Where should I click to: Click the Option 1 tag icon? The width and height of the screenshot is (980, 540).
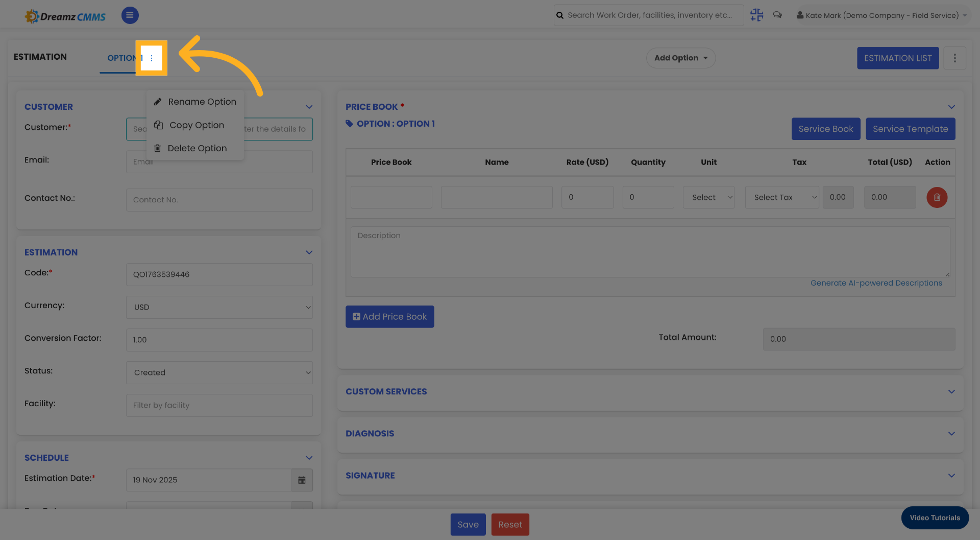pyautogui.click(x=350, y=124)
